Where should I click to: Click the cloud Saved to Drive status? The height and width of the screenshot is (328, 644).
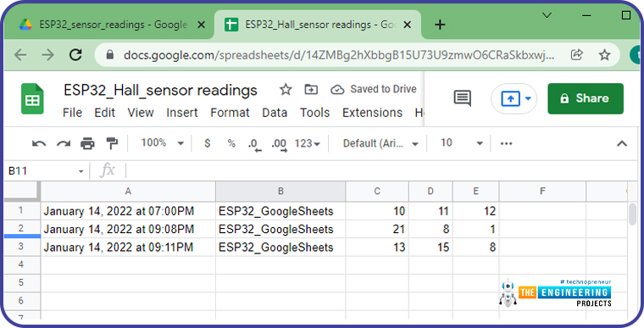pos(374,89)
